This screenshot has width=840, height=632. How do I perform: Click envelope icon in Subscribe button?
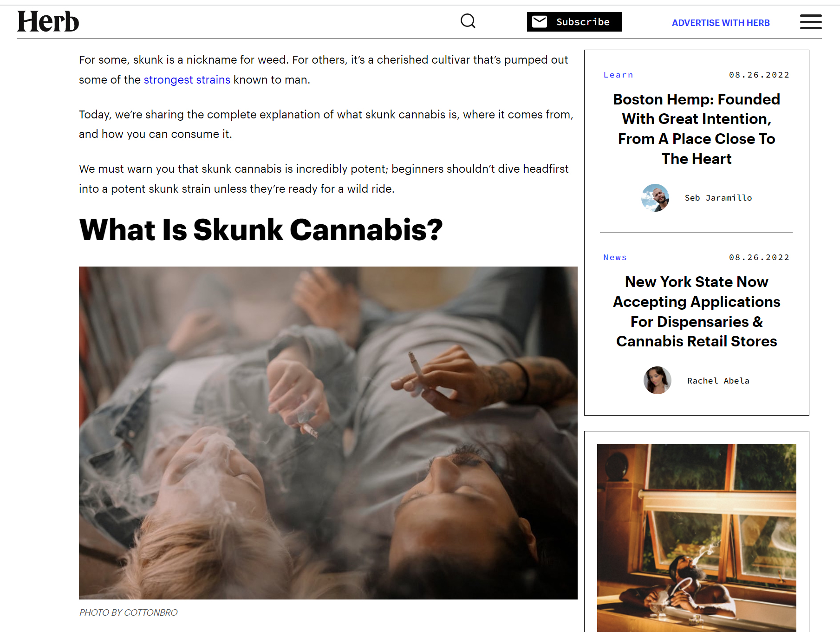(x=539, y=21)
